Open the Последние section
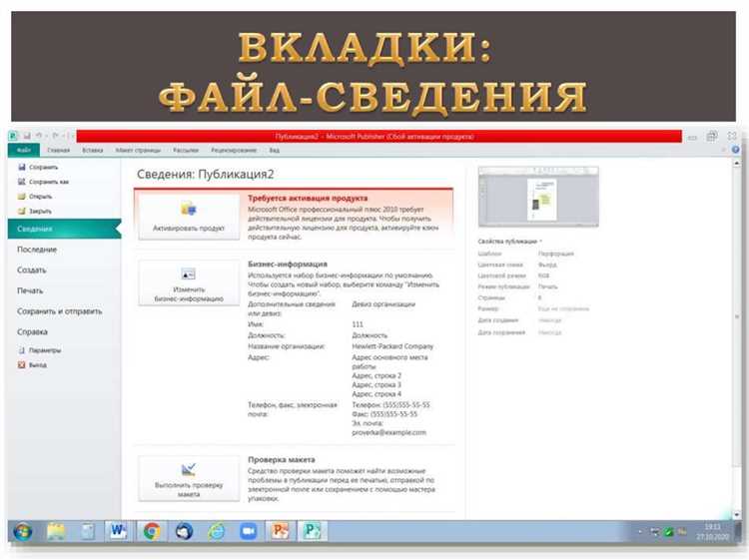This screenshot has width=749, height=560. [x=37, y=250]
